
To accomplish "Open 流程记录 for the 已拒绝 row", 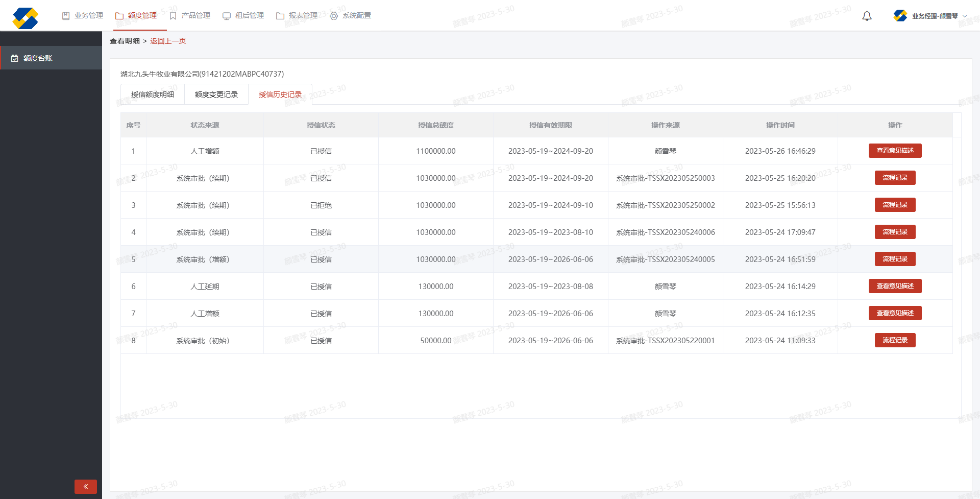I will 895,205.
